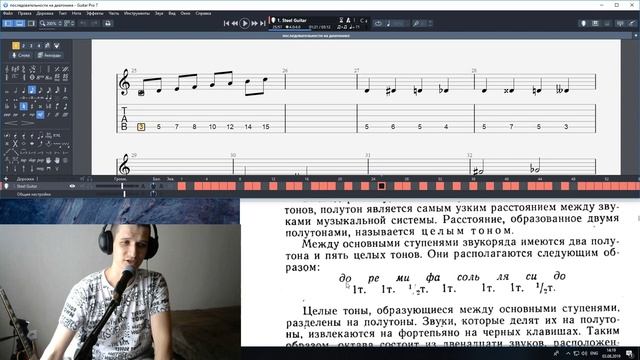Start playback with the Play button
640x360 pixels.
pyautogui.click(x=244, y=23)
